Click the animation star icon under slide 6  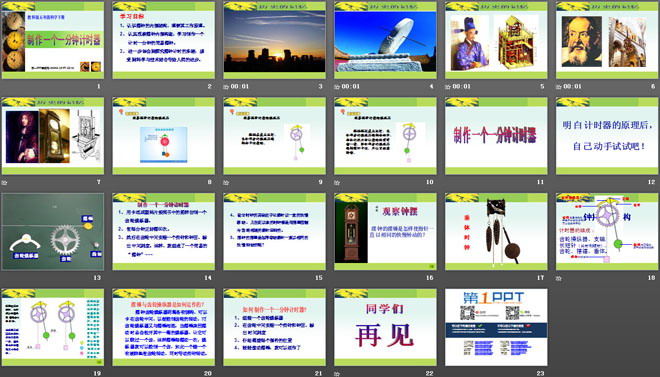click(558, 87)
